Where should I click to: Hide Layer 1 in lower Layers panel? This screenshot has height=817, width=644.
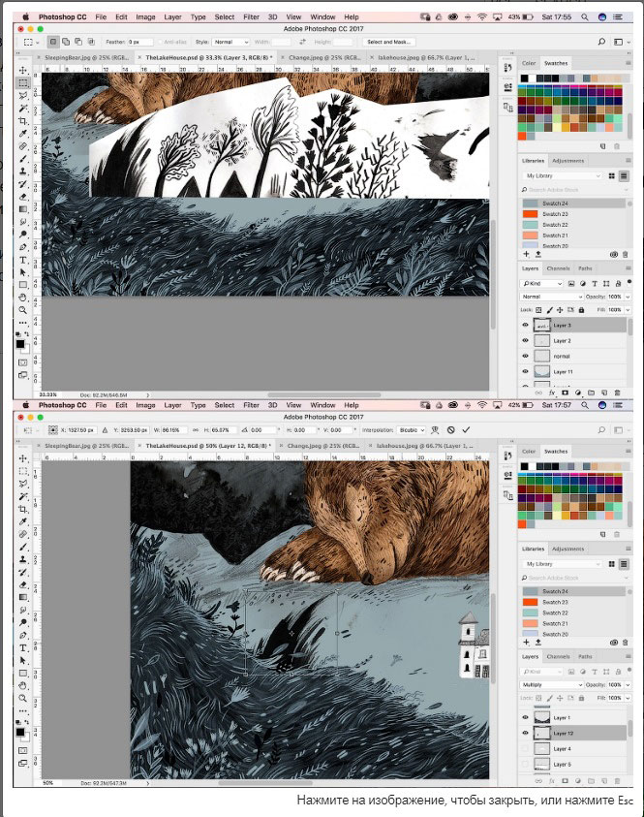click(x=525, y=717)
